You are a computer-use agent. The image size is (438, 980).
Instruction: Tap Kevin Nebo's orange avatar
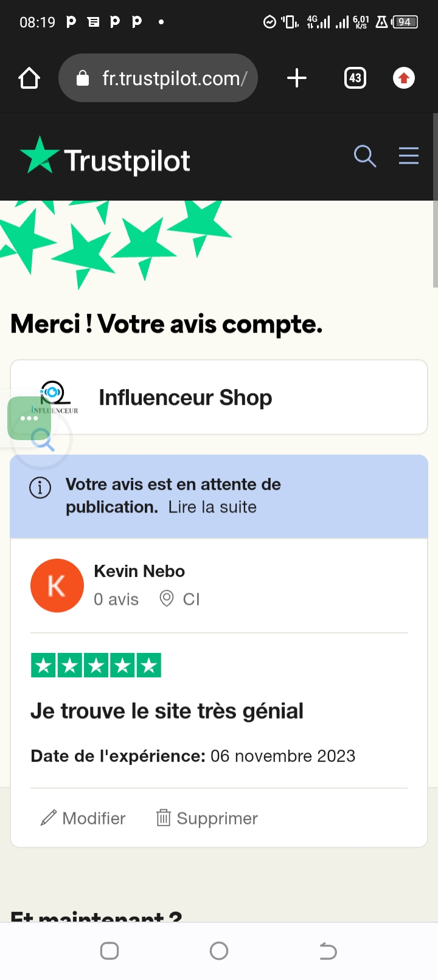pyautogui.click(x=57, y=585)
